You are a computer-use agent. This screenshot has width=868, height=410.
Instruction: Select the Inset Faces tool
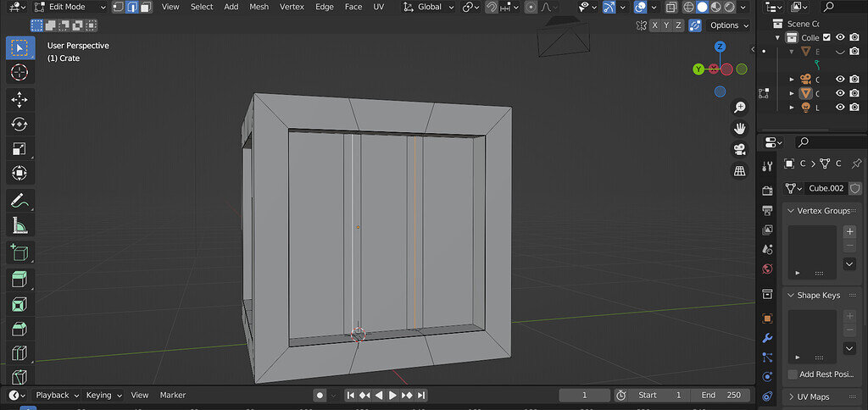[19, 303]
